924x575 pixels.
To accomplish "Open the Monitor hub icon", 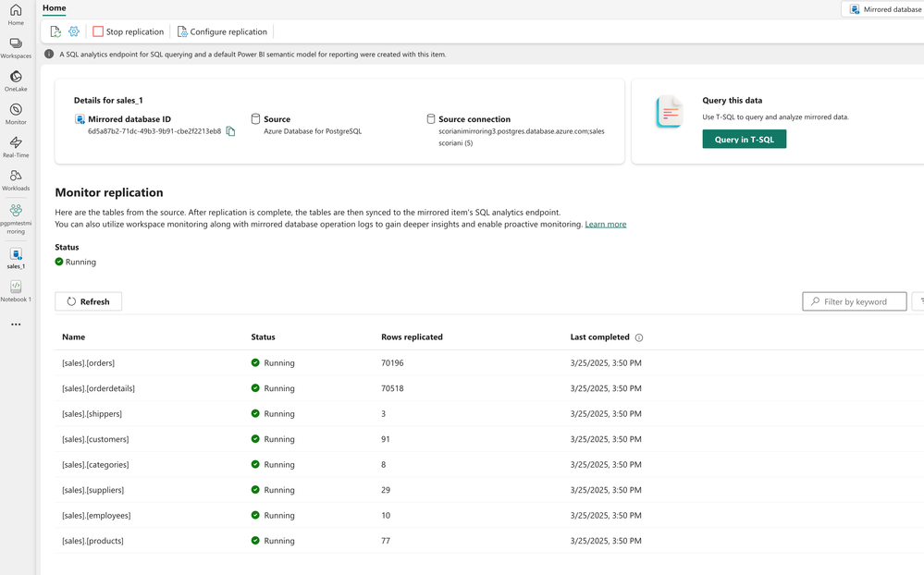I will pyautogui.click(x=16, y=114).
